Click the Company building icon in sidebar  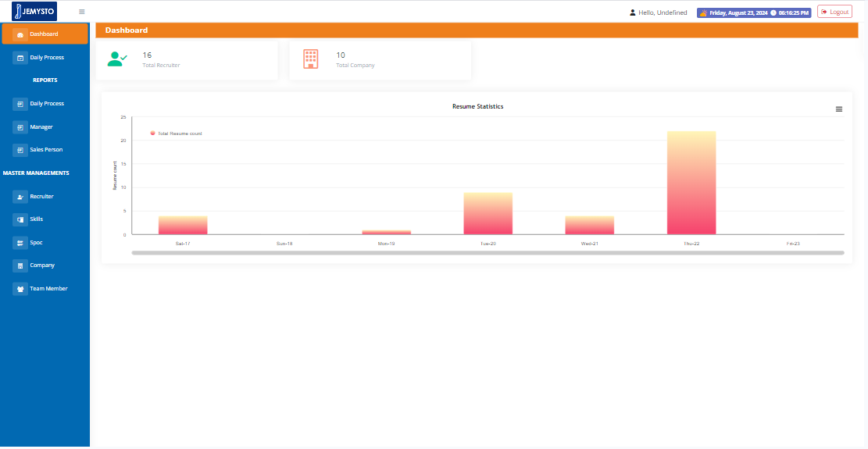(20, 265)
